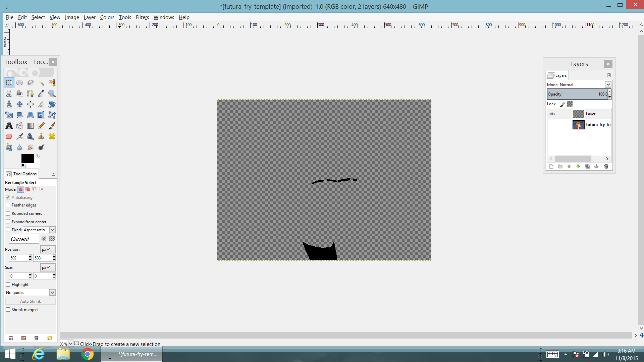Activate the Blend gradient tool

pos(31,126)
